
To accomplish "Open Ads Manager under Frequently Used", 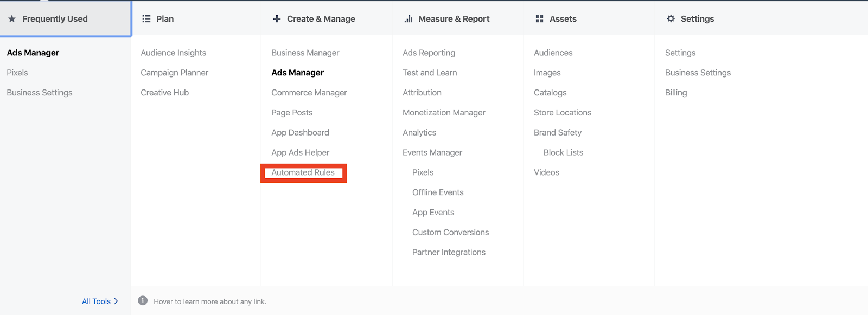I will (33, 53).
